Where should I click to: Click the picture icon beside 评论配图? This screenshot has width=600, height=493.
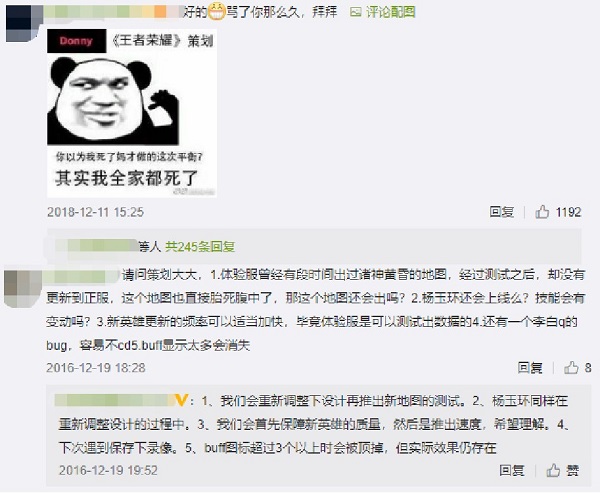(355, 12)
